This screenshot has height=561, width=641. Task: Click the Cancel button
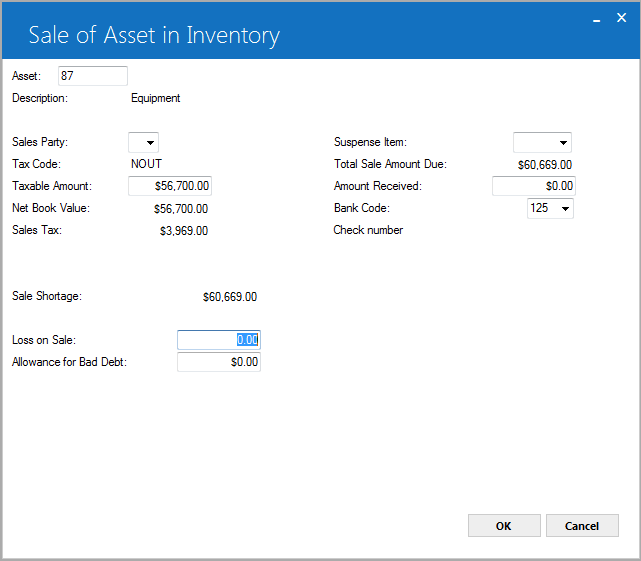[582, 526]
